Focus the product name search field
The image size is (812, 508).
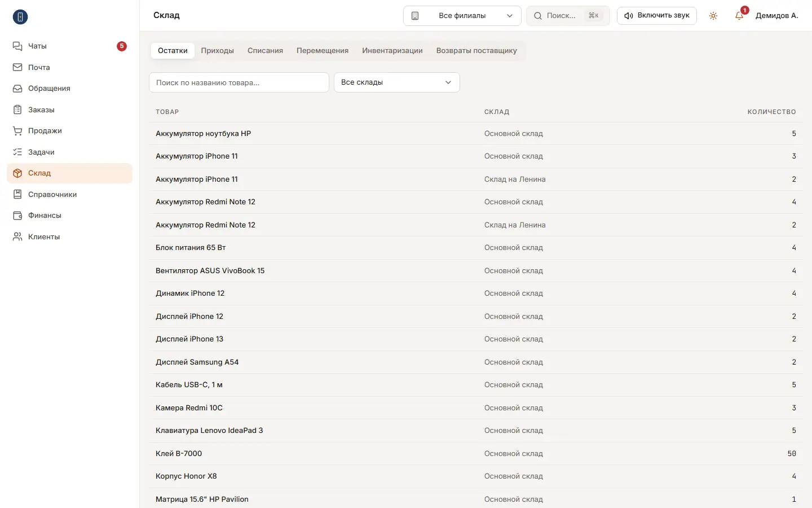(x=239, y=82)
